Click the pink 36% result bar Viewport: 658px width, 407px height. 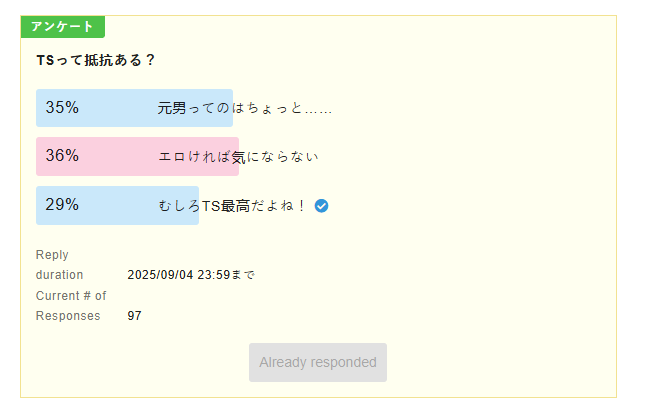pos(137,156)
